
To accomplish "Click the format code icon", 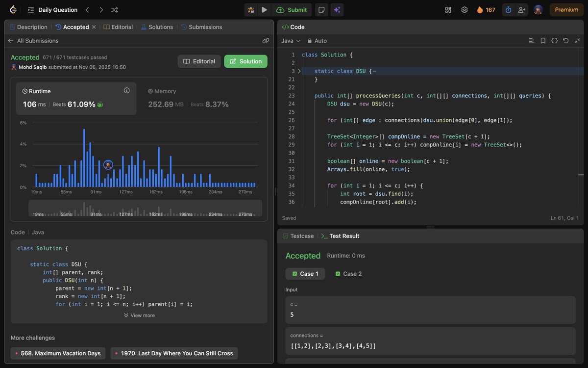I will point(532,41).
